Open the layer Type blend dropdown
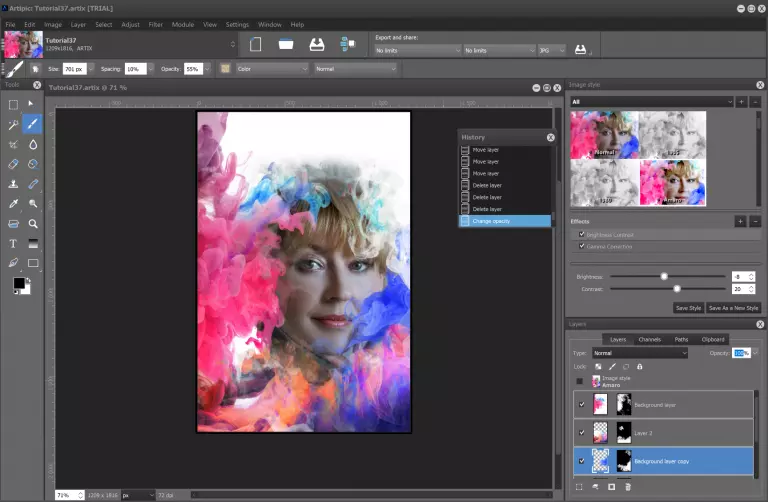Image resolution: width=768 pixels, height=502 pixels. (639, 353)
